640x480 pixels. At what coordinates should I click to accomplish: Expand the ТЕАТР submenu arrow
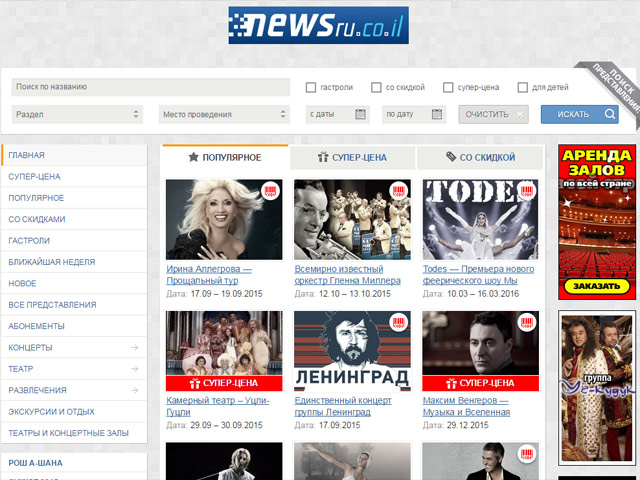pos(135,369)
